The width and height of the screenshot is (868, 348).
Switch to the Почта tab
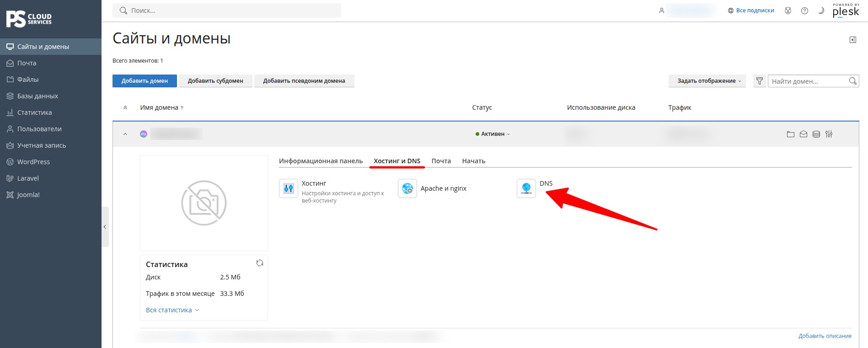(x=441, y=161)
